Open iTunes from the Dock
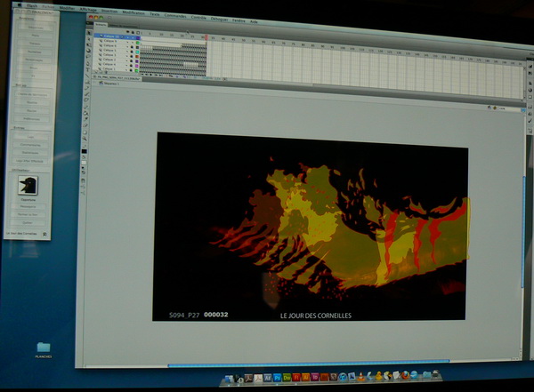 click(x=344, y=377)
